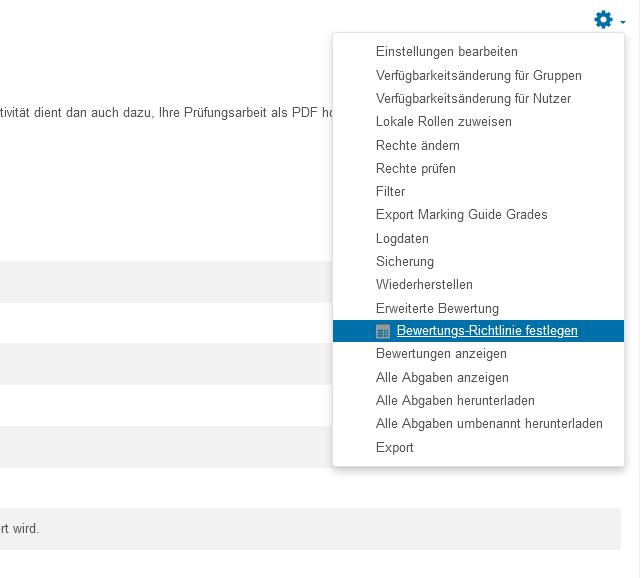This screenshot has height=578, width=642.
Task: Collapse the dropdown arrow next to gear
Action: 622,22
